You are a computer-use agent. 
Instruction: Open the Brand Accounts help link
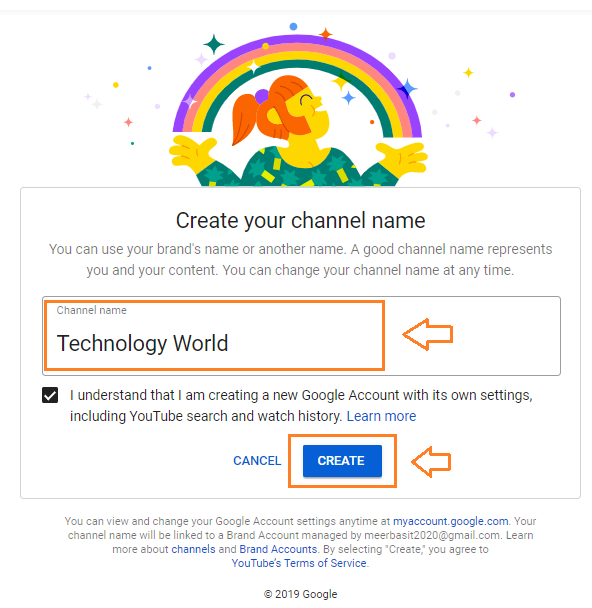click(x=278, y=549)
